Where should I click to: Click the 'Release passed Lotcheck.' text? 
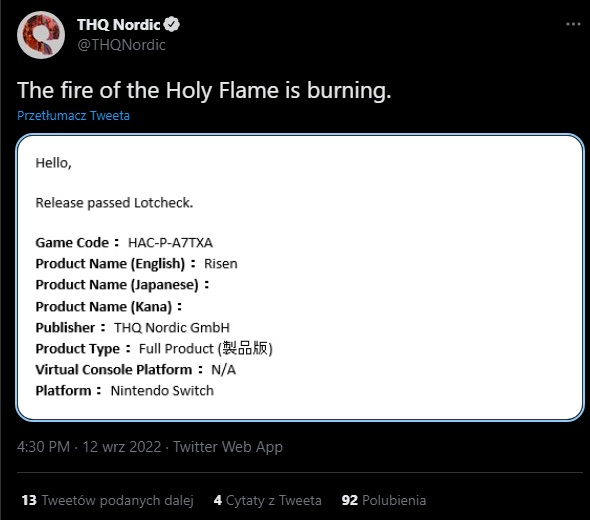114,203
